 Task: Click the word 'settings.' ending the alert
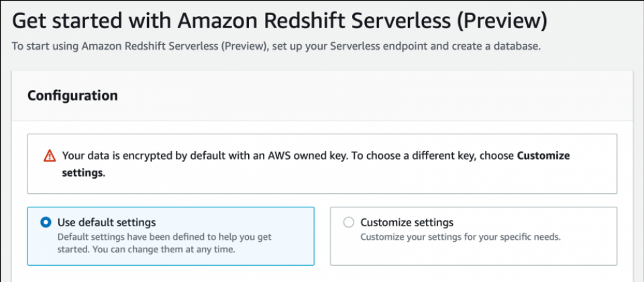tap(83, 173)
